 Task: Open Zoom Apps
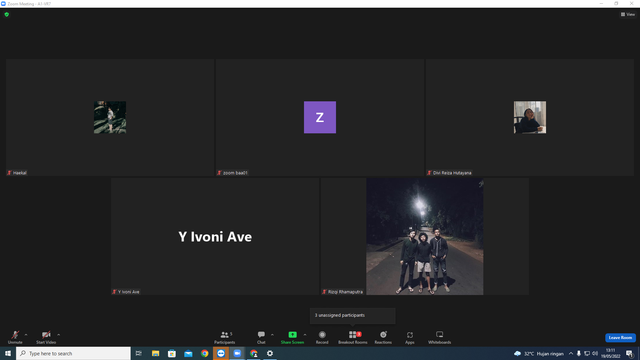click(x=410, y=337)
